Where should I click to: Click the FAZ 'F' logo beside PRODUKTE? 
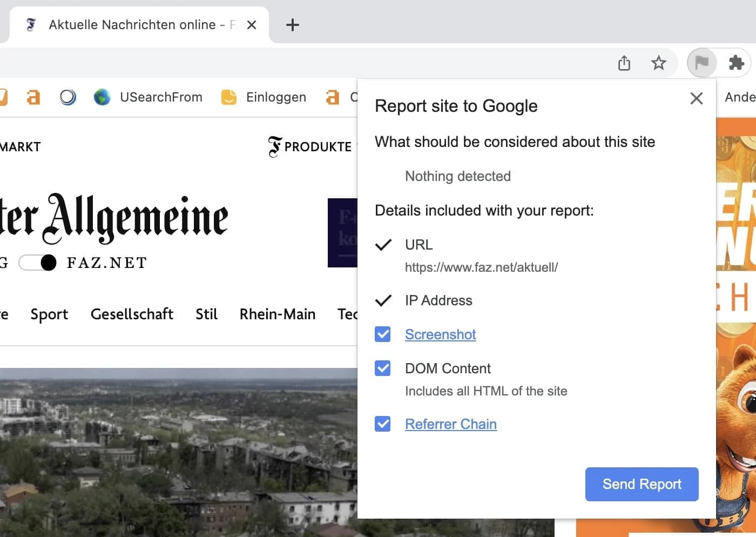coord(274,146)
